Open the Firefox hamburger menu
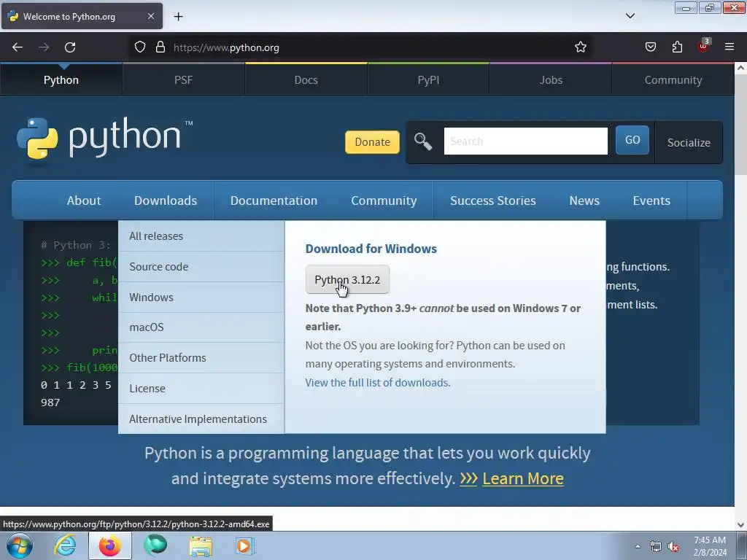 click(x=729, y=47)
